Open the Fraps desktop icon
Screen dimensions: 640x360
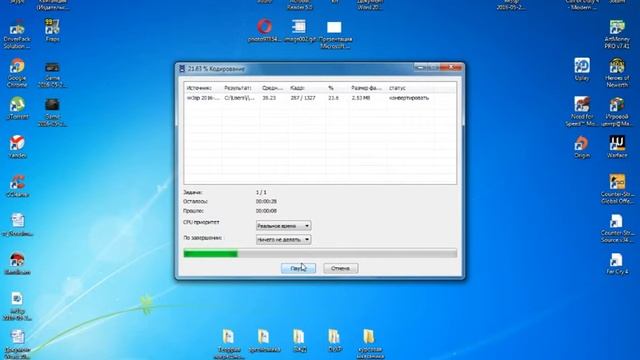[x=52, y=30]
